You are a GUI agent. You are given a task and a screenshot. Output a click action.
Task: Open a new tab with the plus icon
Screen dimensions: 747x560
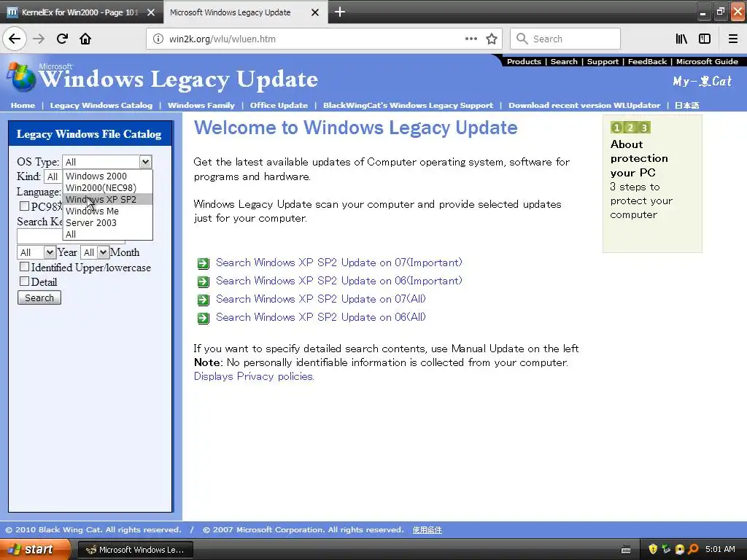(340, 12)
